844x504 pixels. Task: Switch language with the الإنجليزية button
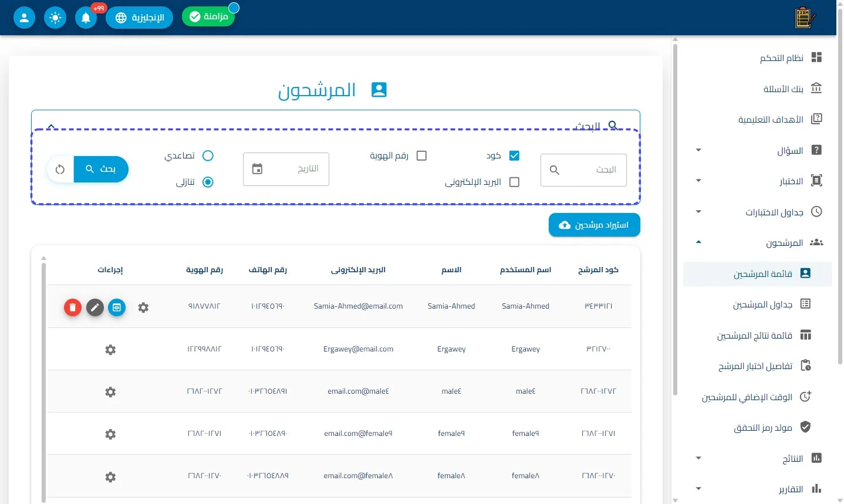pos(140,18)
